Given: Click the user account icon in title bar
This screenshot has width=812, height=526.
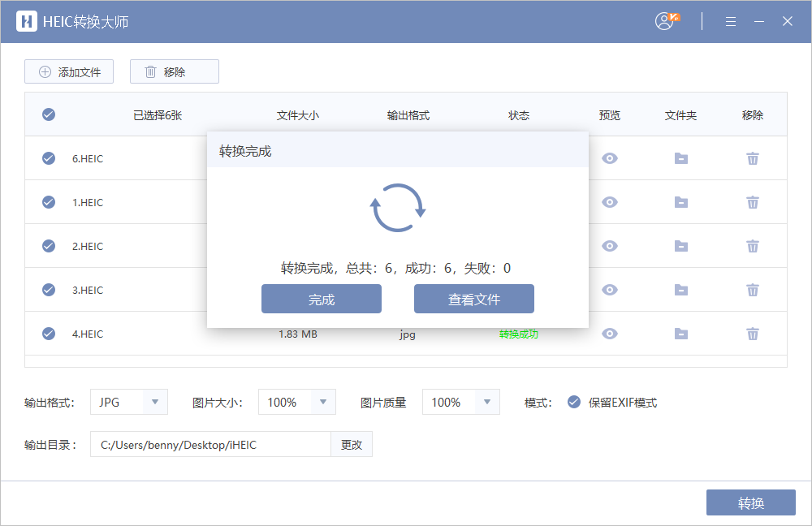Looking at the screenshot, I should (x=666, y=21).
